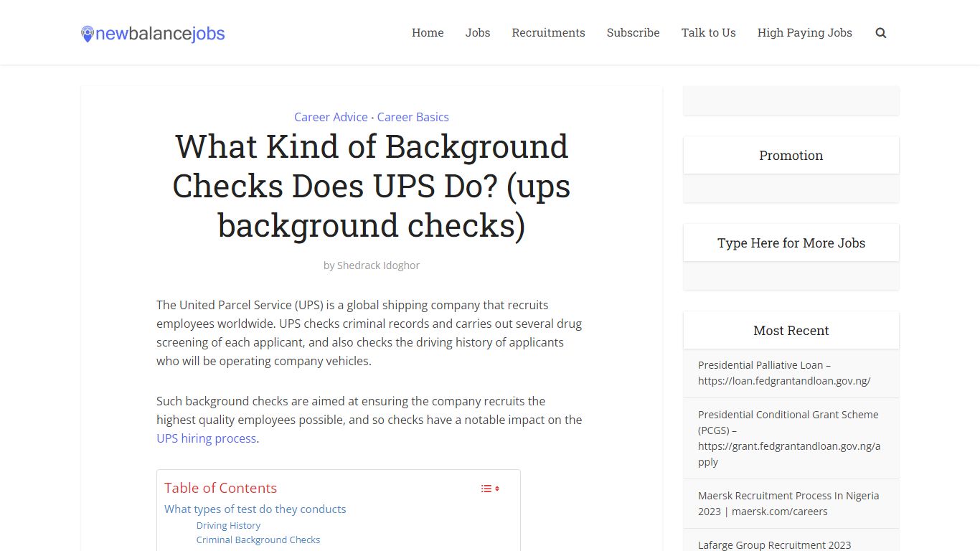Open the Subscribe menu item
980x551 pixels.
[633, 33]
